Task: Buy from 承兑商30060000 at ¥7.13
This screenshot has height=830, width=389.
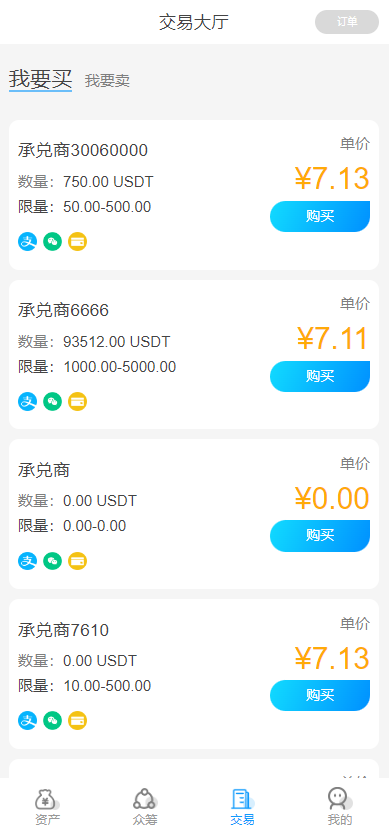Action: click(320, 216)
